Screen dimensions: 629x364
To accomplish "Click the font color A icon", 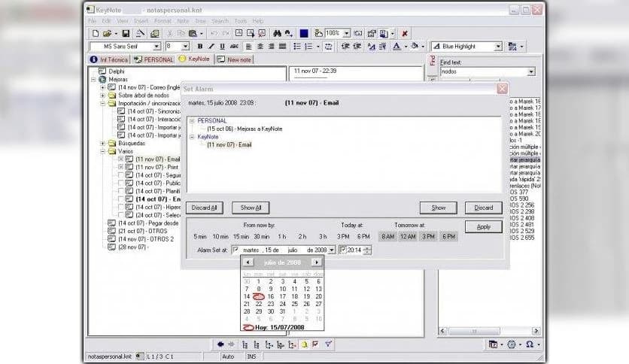I will pyautogui.click(x=397, y=47).
